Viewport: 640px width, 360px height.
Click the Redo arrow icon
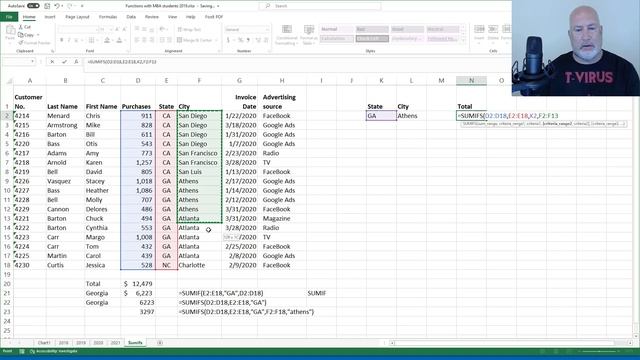(x=69, y=6)
